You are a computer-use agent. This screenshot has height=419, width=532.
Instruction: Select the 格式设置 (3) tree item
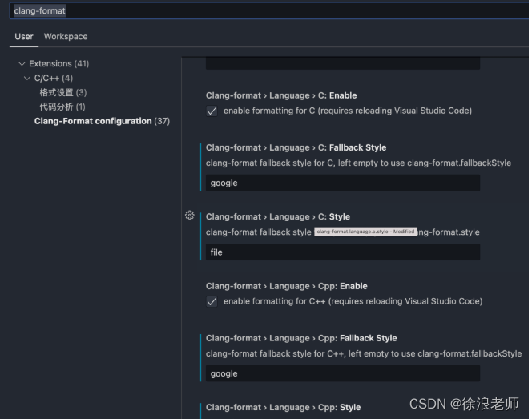click(x=63, y=92)
